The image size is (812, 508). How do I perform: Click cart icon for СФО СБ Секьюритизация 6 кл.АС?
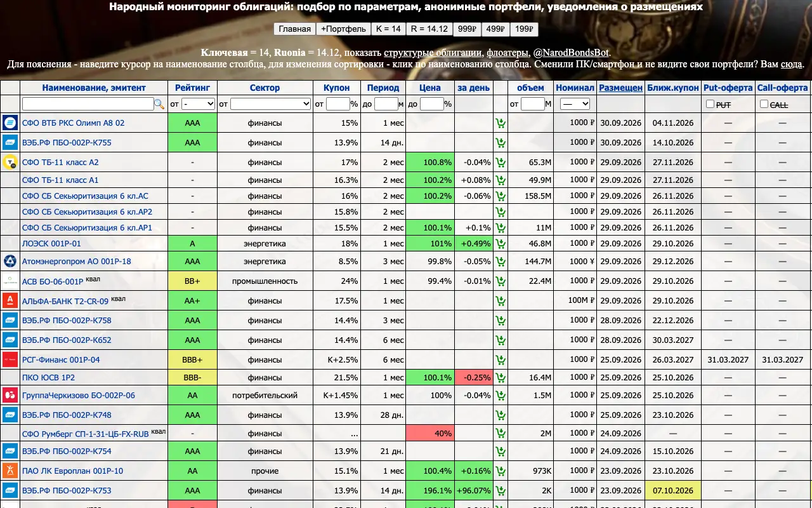(501, 196)
